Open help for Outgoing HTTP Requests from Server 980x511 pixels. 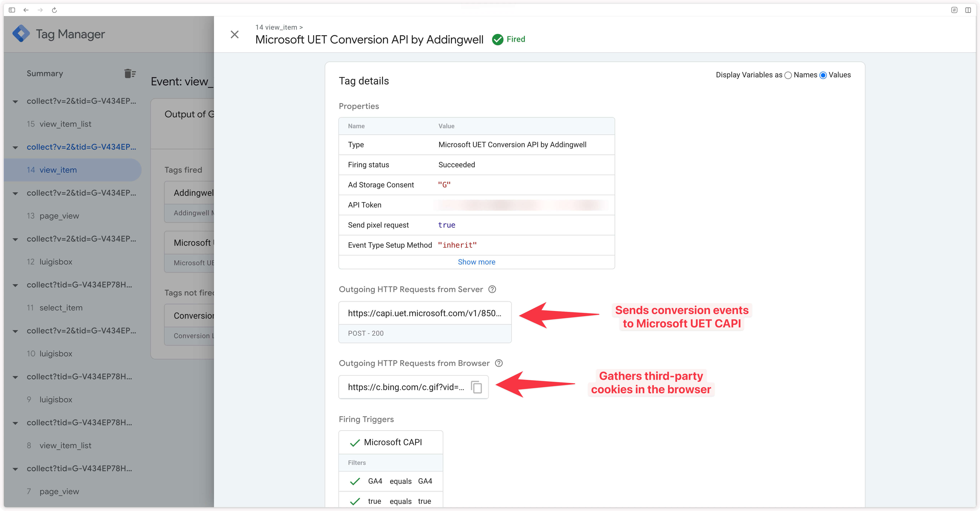tap(492, 289)
